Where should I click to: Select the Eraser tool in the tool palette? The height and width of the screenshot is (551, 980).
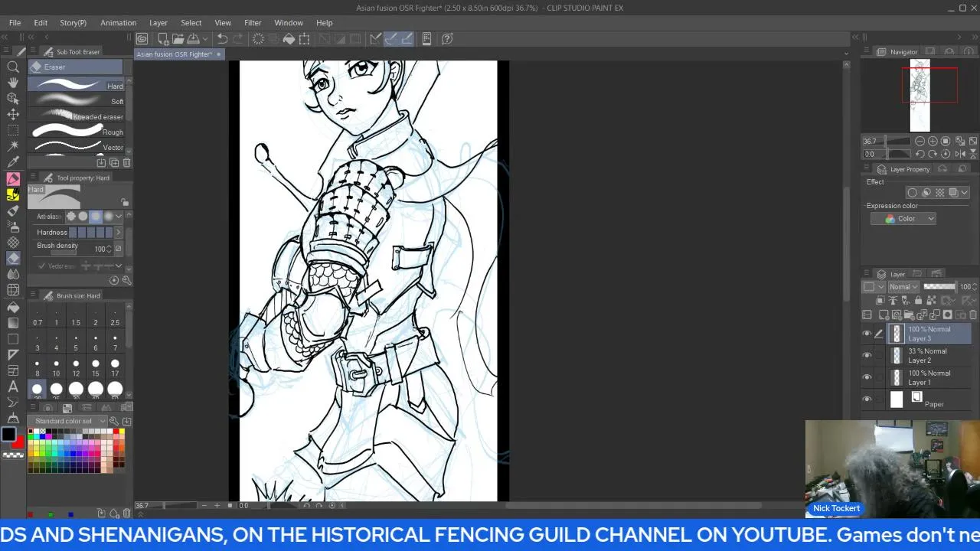coord(13,259)
